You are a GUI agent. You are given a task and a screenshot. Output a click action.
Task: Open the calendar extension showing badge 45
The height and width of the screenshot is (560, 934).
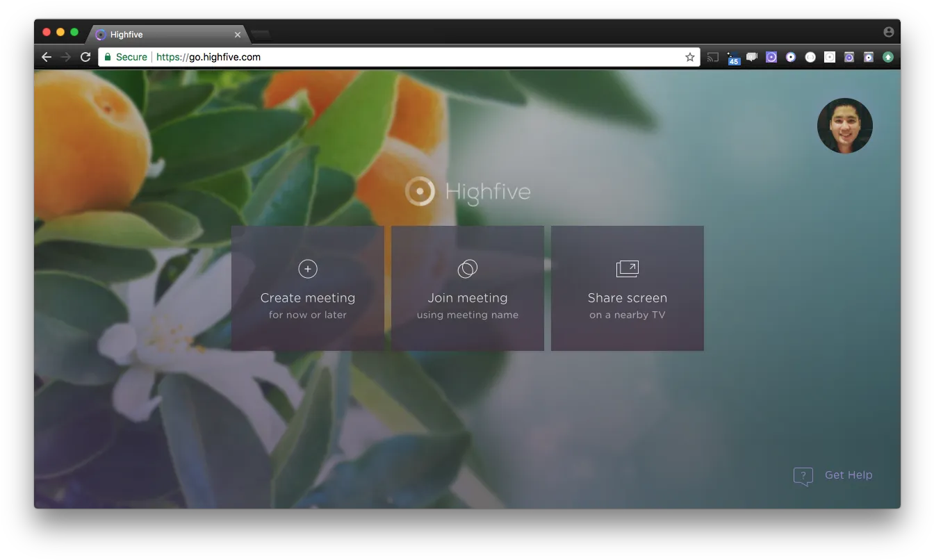(733, 58)
